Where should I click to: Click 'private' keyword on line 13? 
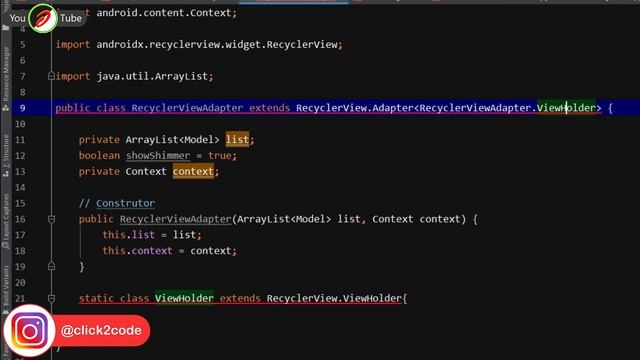click(x=99, y=171)
